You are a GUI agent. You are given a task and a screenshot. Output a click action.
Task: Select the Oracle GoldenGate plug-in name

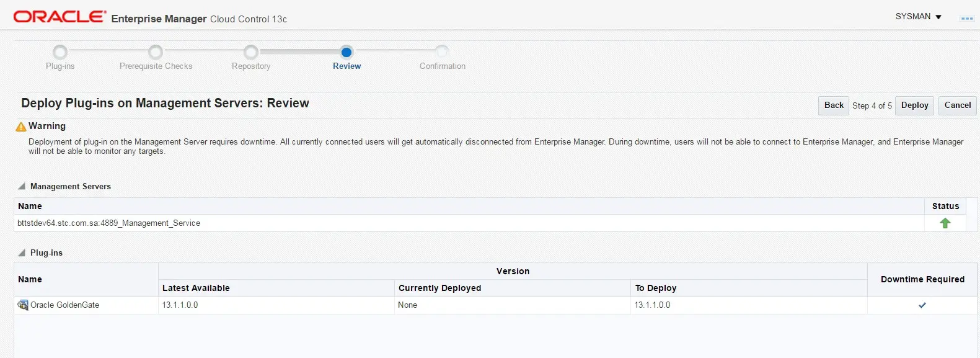[x=65, y=305]
